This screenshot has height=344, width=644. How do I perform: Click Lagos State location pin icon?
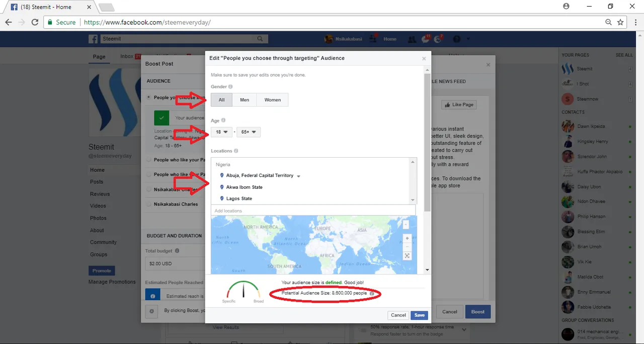point(222,198)
